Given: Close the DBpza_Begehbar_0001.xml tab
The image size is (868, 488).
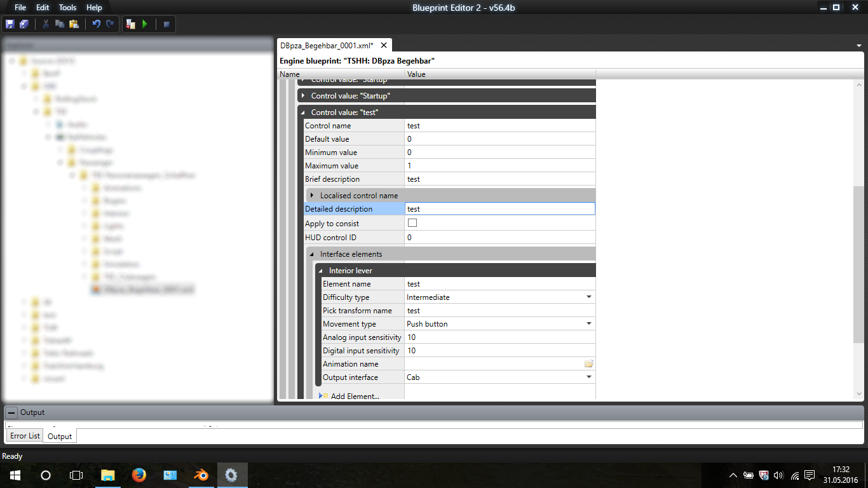Looking at the screenshot, I should 383,45.
